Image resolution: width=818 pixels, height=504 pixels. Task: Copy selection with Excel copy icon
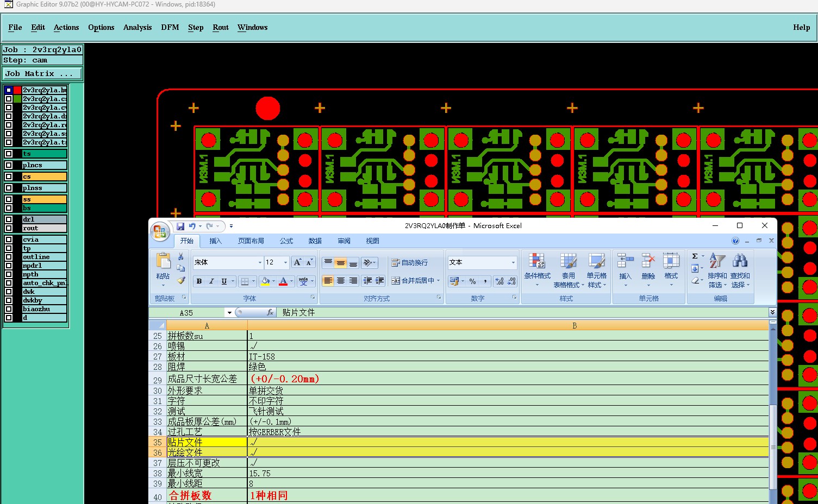[x=181, y=268]
